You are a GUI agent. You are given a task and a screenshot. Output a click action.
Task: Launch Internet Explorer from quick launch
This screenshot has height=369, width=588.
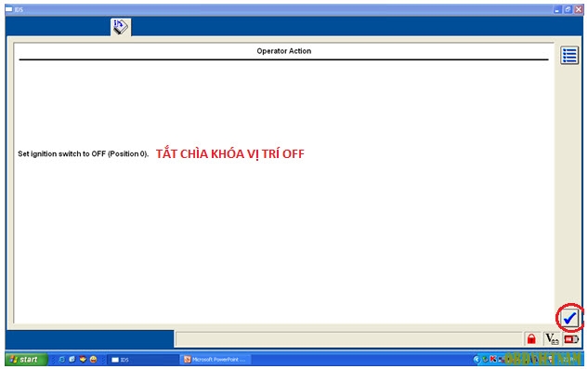click(x=61, y=360)
